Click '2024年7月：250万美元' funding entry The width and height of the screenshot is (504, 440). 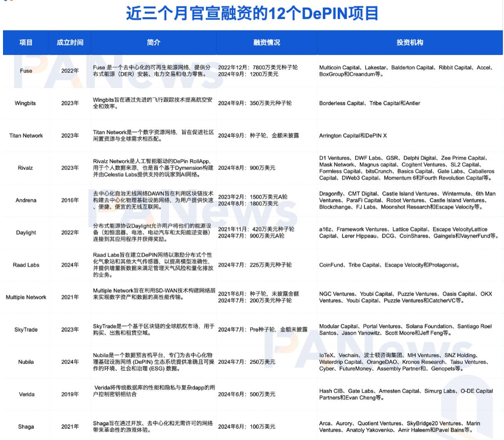247,362
